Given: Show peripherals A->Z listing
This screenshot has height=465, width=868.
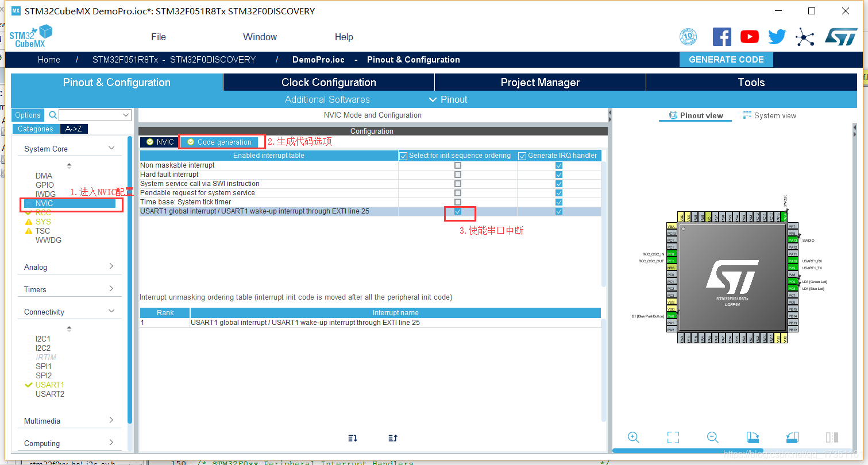Looking at the screenshot, I should (74, 129).
